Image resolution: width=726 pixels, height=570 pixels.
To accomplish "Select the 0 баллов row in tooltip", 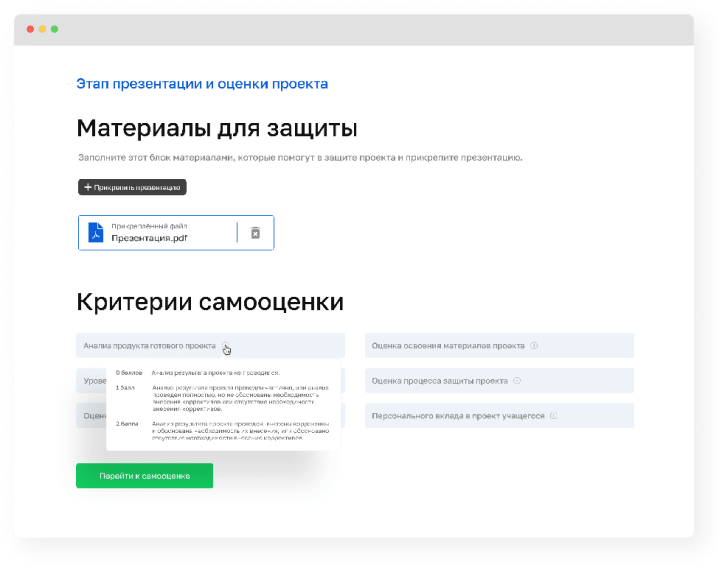I will [x=222, y=371].
